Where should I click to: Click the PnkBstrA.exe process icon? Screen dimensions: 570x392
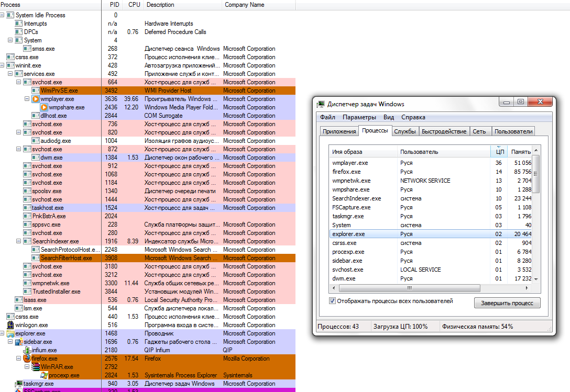coord(27,216)
